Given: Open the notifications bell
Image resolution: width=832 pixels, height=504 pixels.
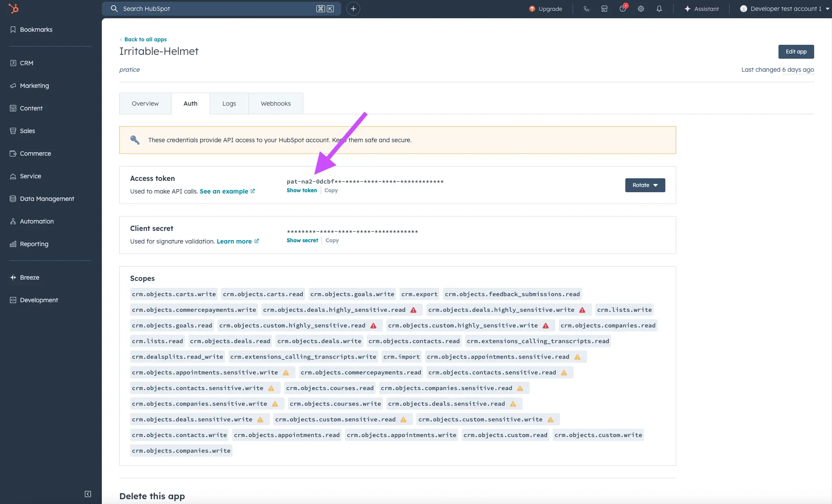Looking at the screenshot, I should pyautogui.click(x=659, y=9).
